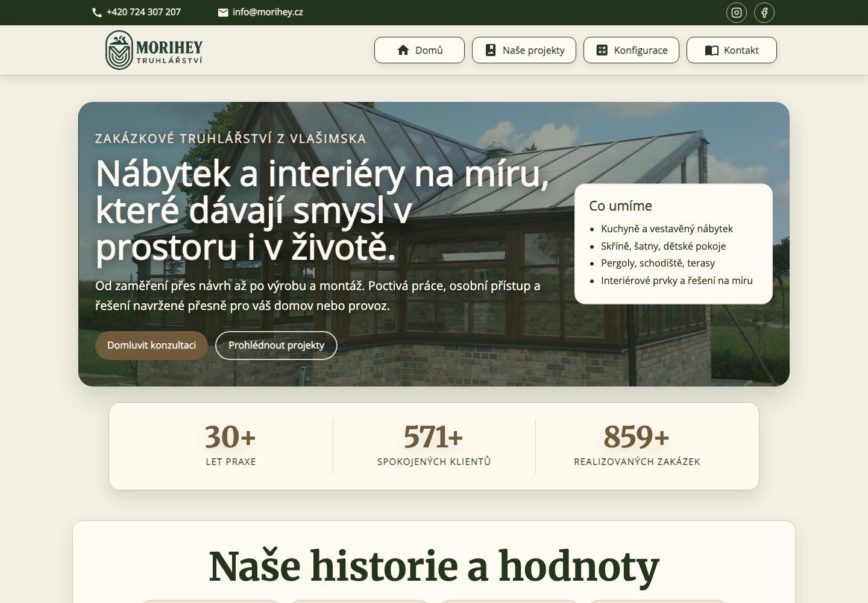The image size is (868, 603).
Task: Click the email envelope icon
Action: 223,12
